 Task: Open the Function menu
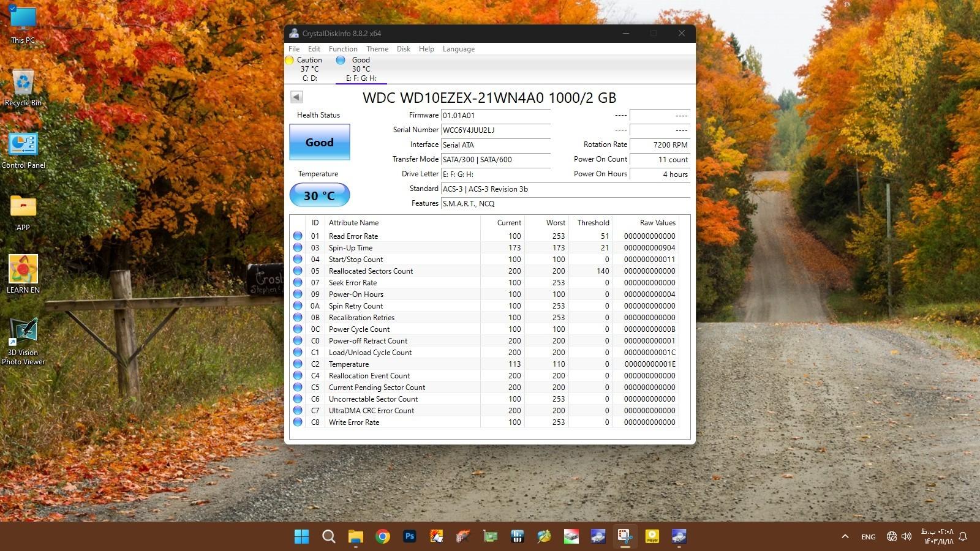(x=342, y=49)
